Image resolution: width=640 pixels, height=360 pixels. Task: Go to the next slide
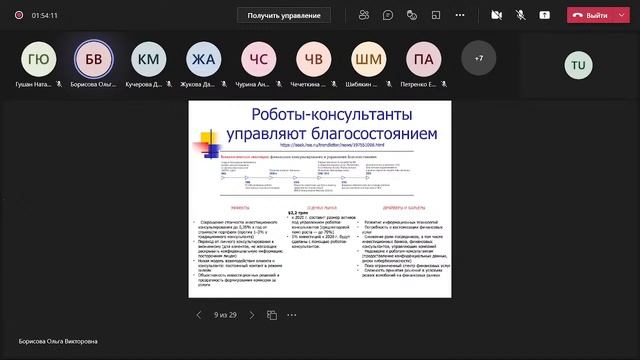click(252, 315)
